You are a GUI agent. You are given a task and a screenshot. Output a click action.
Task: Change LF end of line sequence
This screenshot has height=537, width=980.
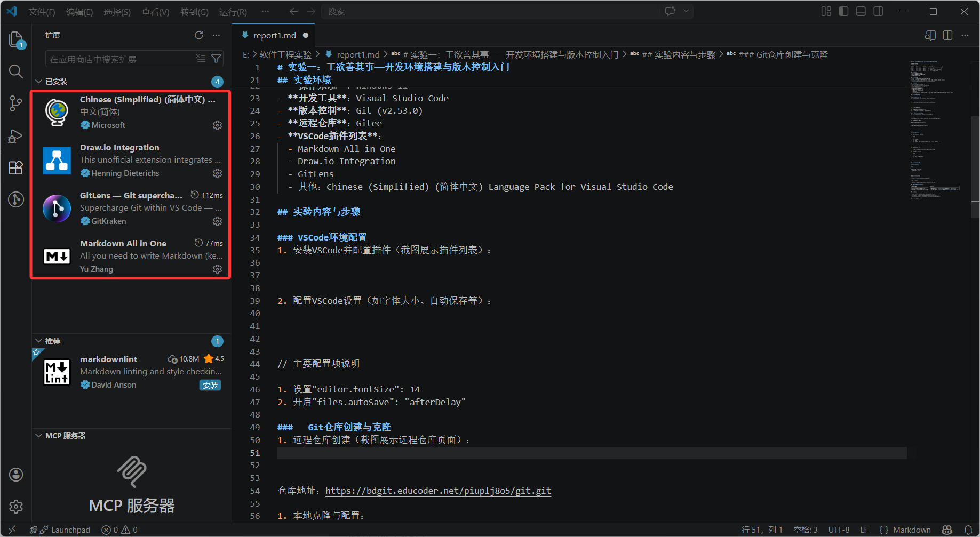pyautogui.click(x=864, y=530)
